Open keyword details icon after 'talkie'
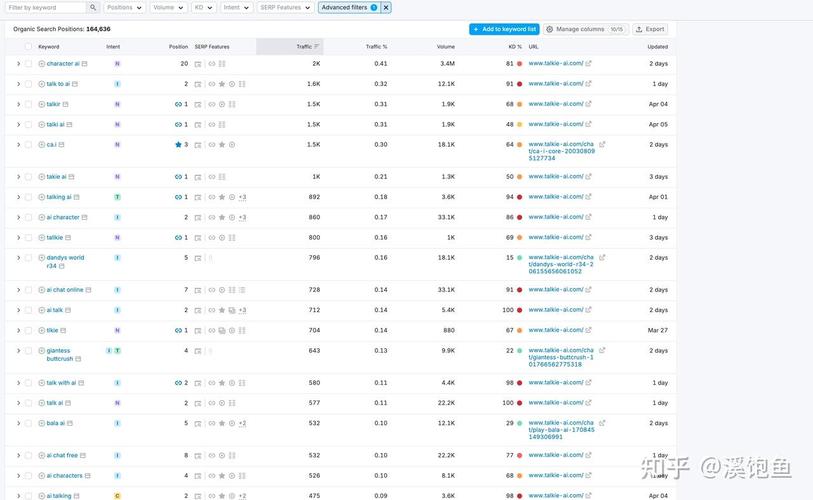Screen dimensions: 813x500 (x=68, y=238)
